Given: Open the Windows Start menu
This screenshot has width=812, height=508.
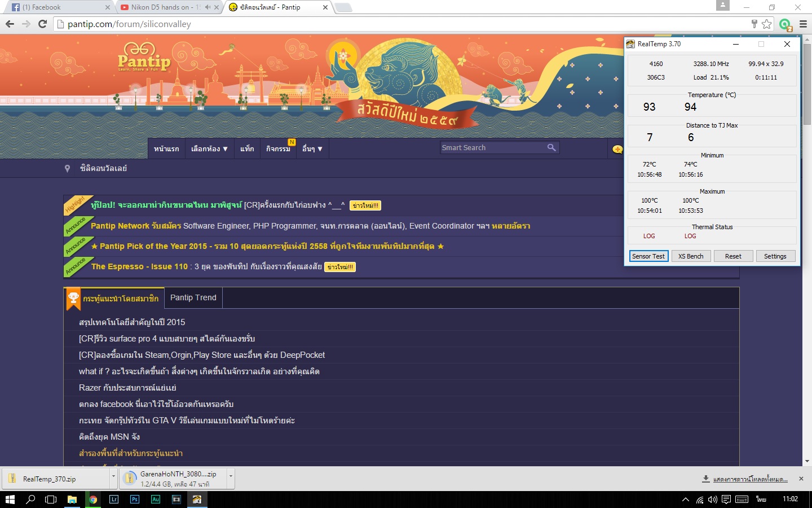Looking at the screenshot, I should (x=10, y=500).
